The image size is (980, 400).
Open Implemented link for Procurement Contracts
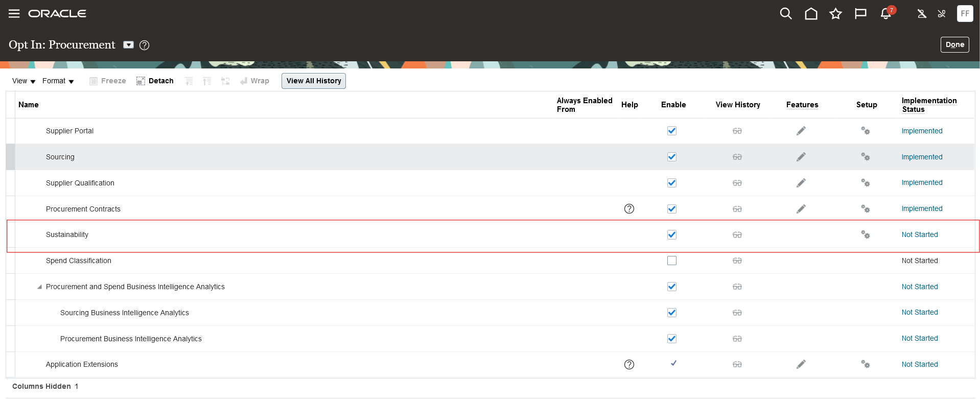922,208
